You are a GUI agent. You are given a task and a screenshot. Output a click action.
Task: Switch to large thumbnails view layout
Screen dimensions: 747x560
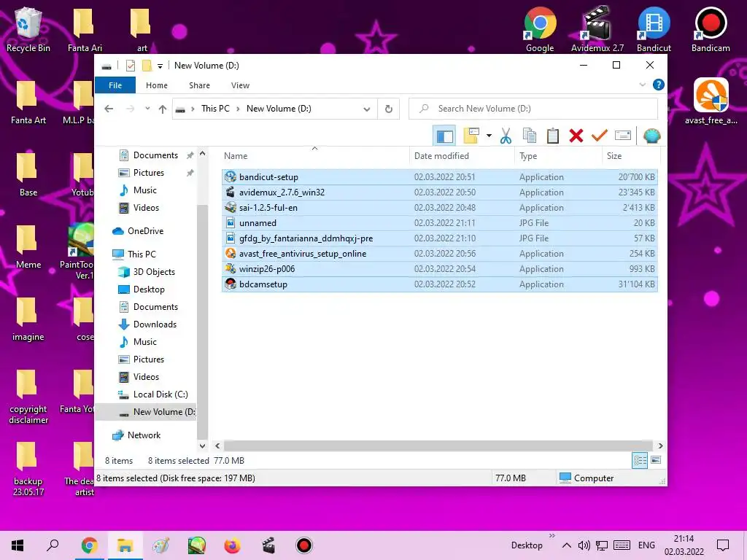click(656, 461)
